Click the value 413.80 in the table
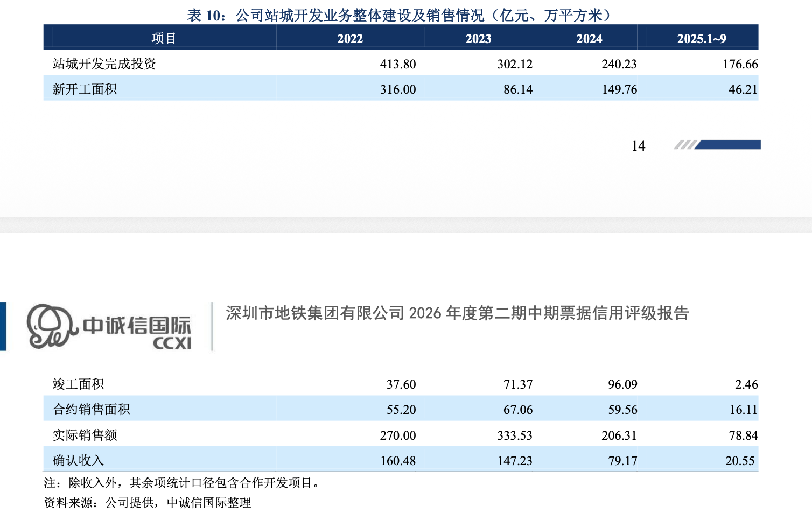The height and width of the screenshot is (520, 812). coord(397,64)
